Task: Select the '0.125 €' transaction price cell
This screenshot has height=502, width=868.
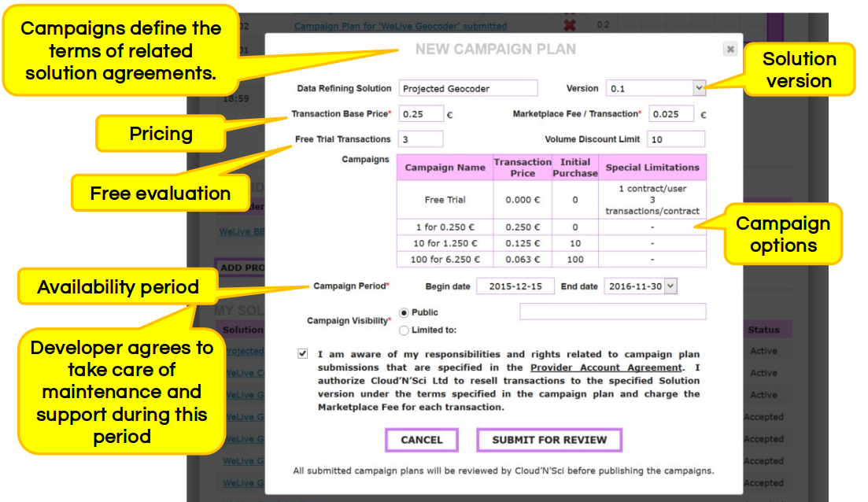Action: click(x=523, y=244)
